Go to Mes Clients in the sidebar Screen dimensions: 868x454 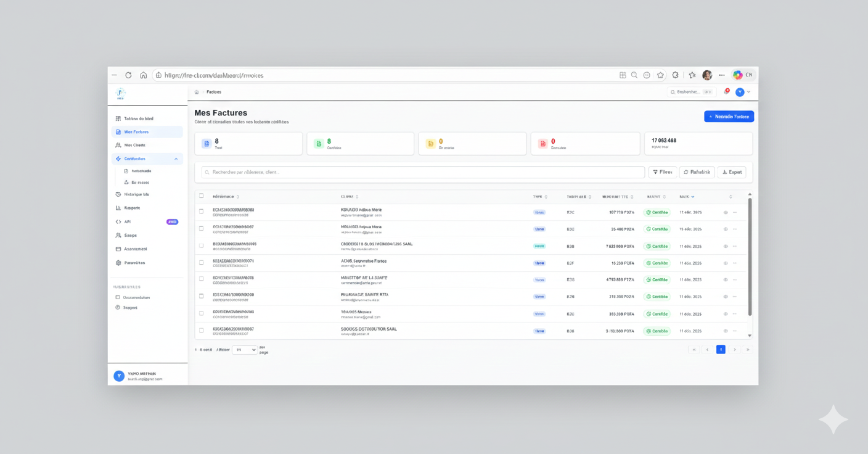pos(134,146)
